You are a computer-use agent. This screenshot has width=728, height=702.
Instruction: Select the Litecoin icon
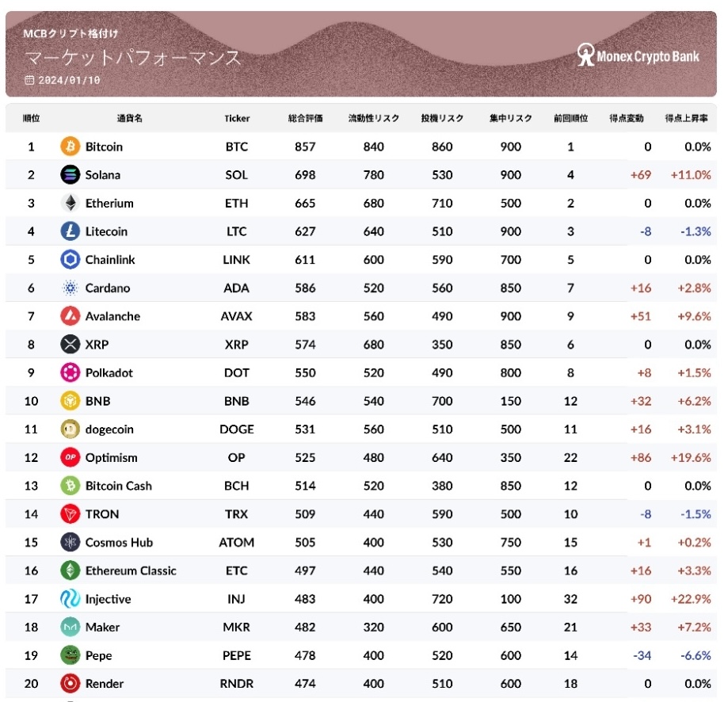[71, 231]
